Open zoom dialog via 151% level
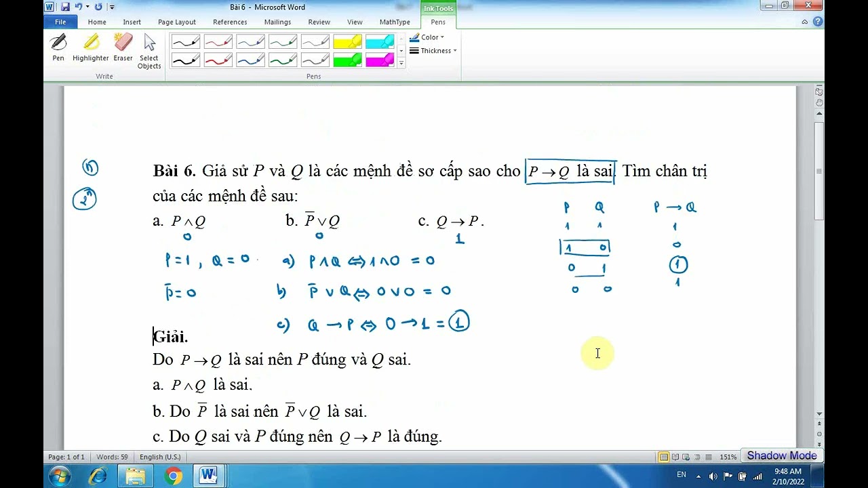This screenshot has height=488, width=868. (728, 457)
